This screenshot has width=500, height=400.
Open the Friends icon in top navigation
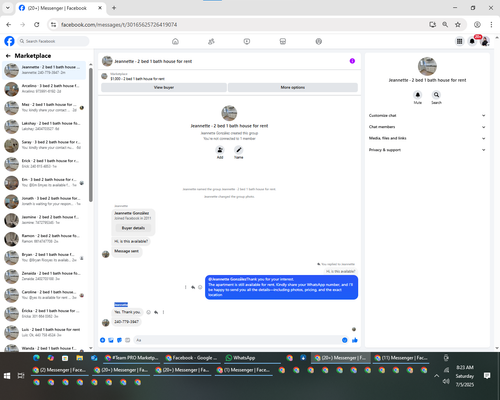[211, 41]
